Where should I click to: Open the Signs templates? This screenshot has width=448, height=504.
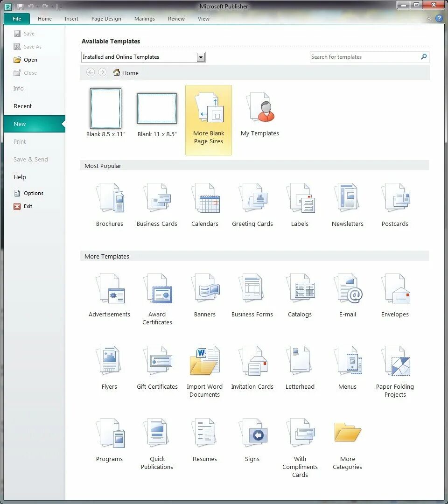(252, 441)
